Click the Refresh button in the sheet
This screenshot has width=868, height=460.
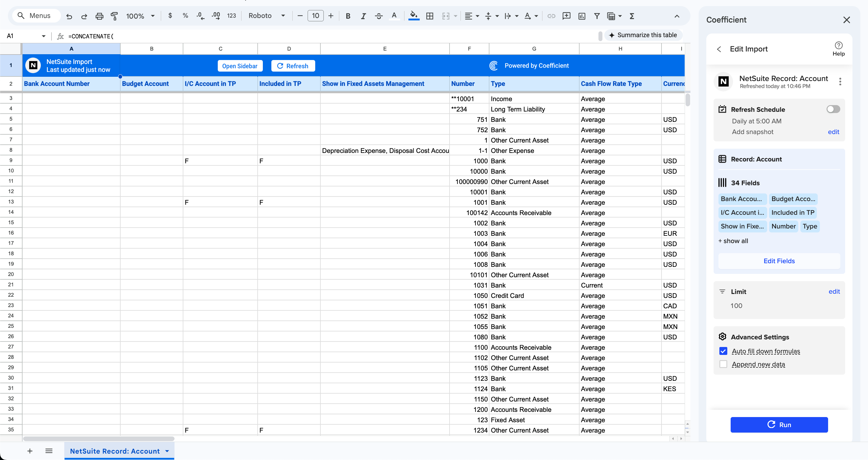(293, 66)
